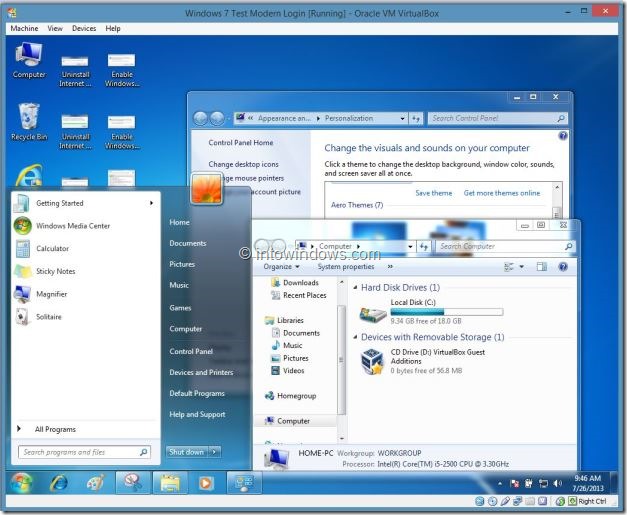Open the Snipping Tool taskbar button
This screenshot has width=627, height=515.
[x=133, y=483]
